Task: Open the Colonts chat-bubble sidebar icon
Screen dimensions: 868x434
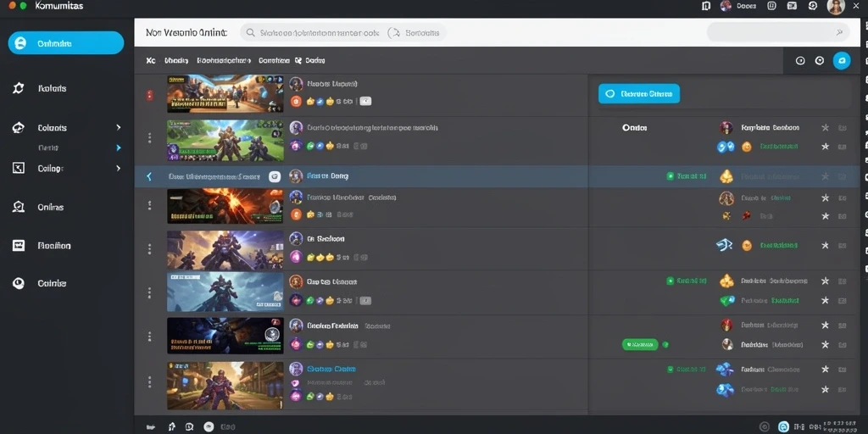Action: pyautogui.click(x=19, y=127)
